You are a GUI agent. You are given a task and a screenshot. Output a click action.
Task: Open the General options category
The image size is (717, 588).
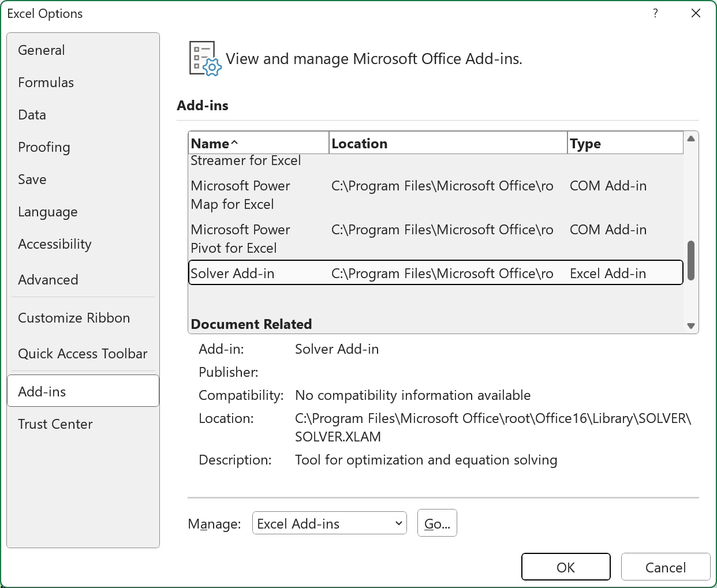(83, 50)
